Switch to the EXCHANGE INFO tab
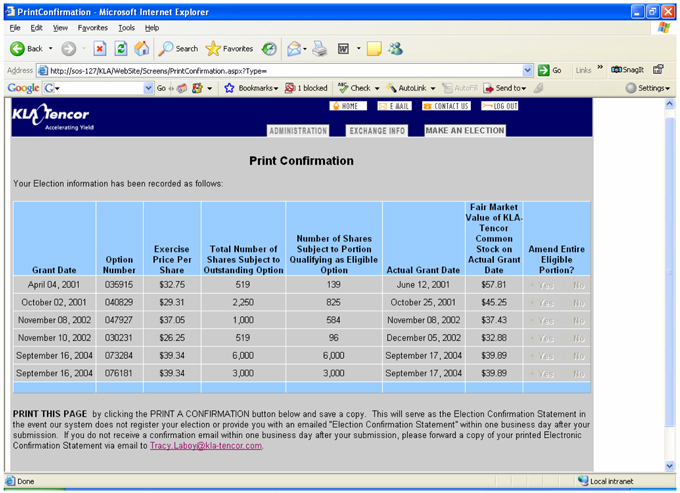Screen dimensions: 680x493 tap(377, 130)
